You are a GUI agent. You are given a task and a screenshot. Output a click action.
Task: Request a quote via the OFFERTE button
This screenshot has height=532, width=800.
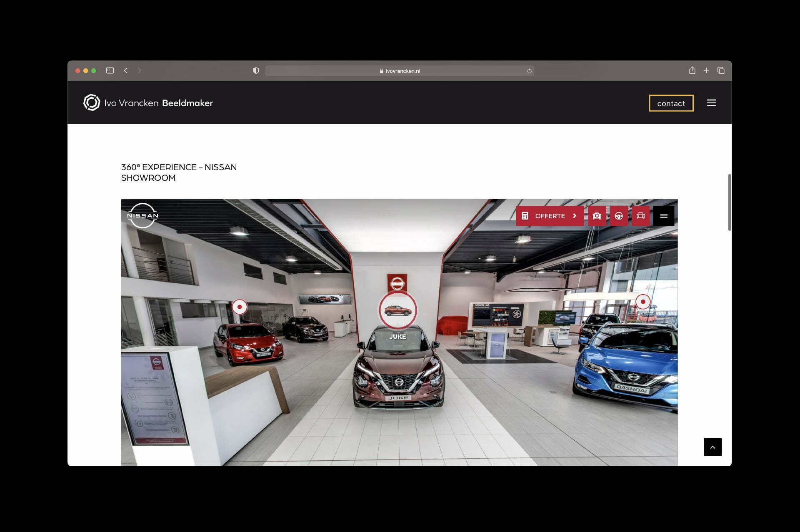[x=550, y=216]
